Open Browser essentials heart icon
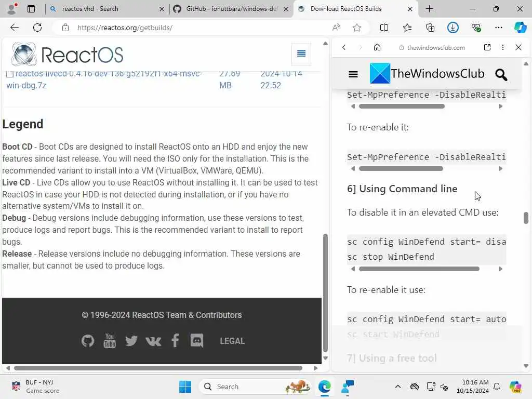Image resolution: width=532 pixels, height=399 pixels. pyautogui.click(x=476, y=28)
